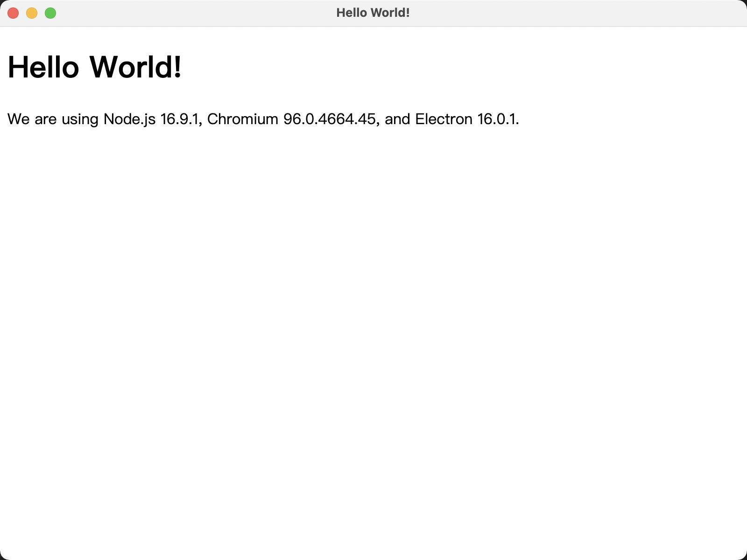This screenshot has height=560, width=747.
Task: Close the Hello World window
Action: (x=13, y=13)
